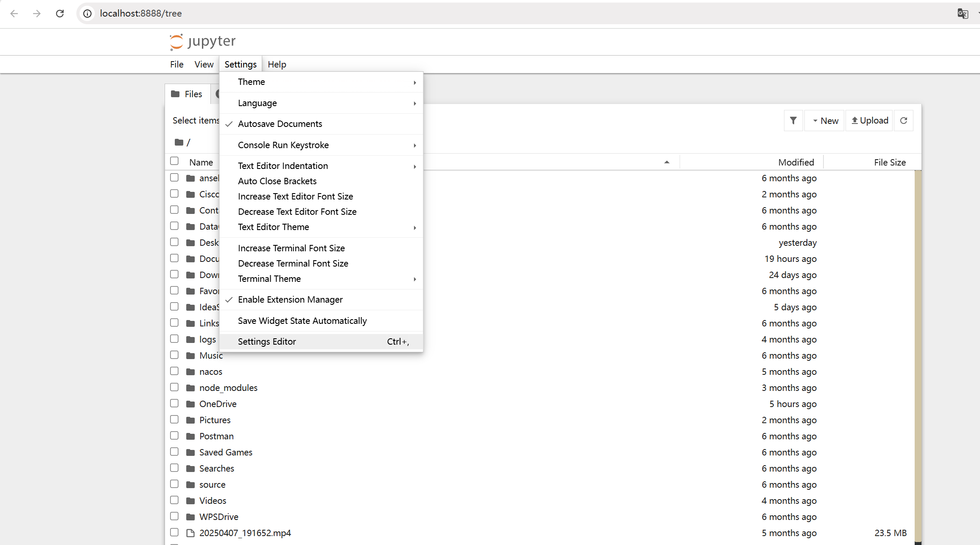The width and height of the screenshot is (980, 545).
Task: Click the browser forward arrow
Action: 37,14
